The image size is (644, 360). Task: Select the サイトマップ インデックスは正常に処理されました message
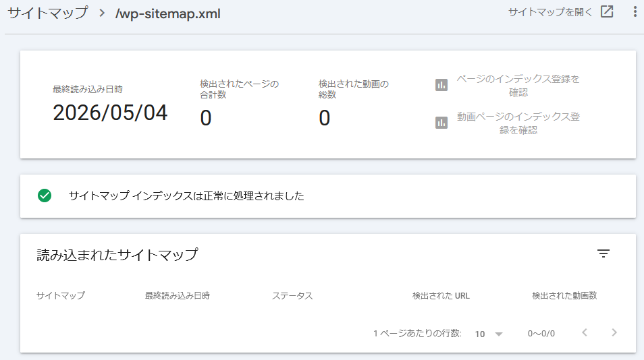click(x=186, y=196)
